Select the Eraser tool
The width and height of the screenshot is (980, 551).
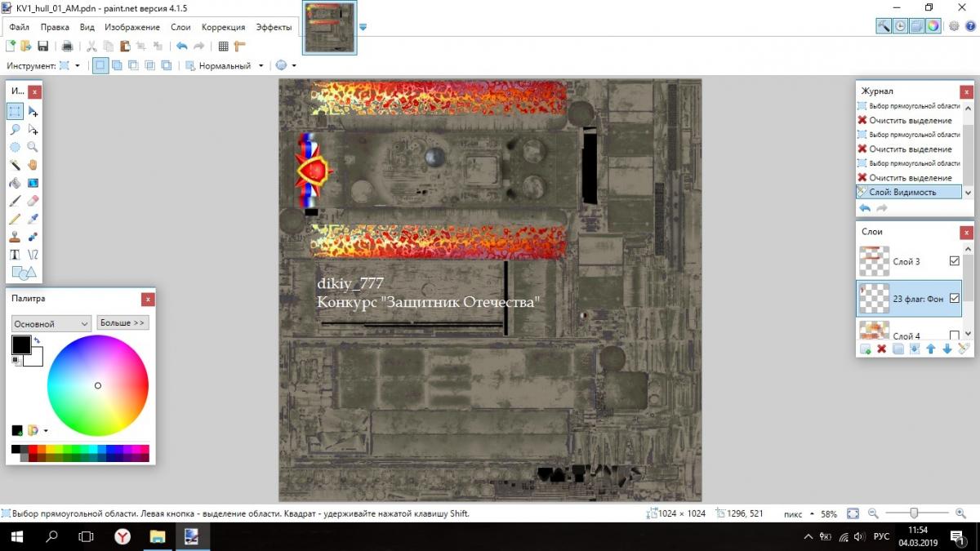pyautogui.click(x=33, y=201)
